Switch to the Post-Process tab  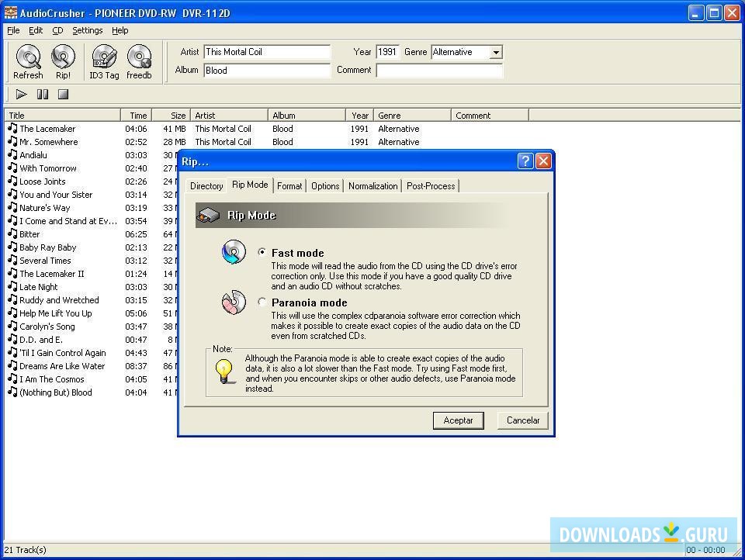431,185
